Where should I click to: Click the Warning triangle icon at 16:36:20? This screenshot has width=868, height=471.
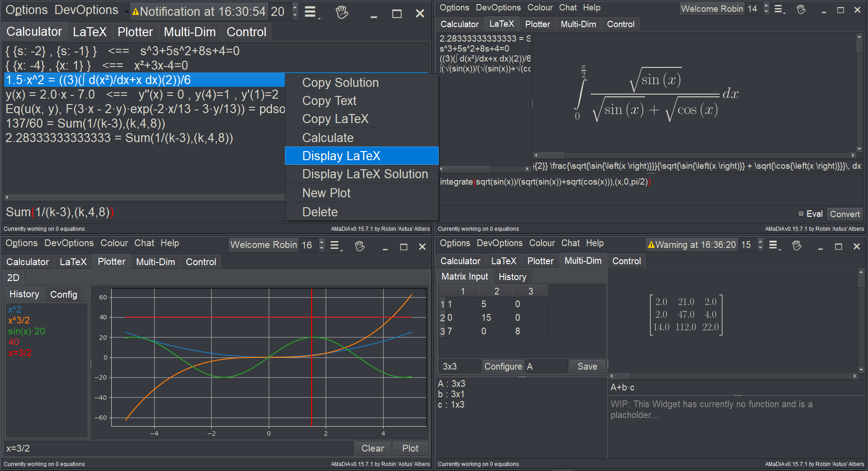[650, 244]
